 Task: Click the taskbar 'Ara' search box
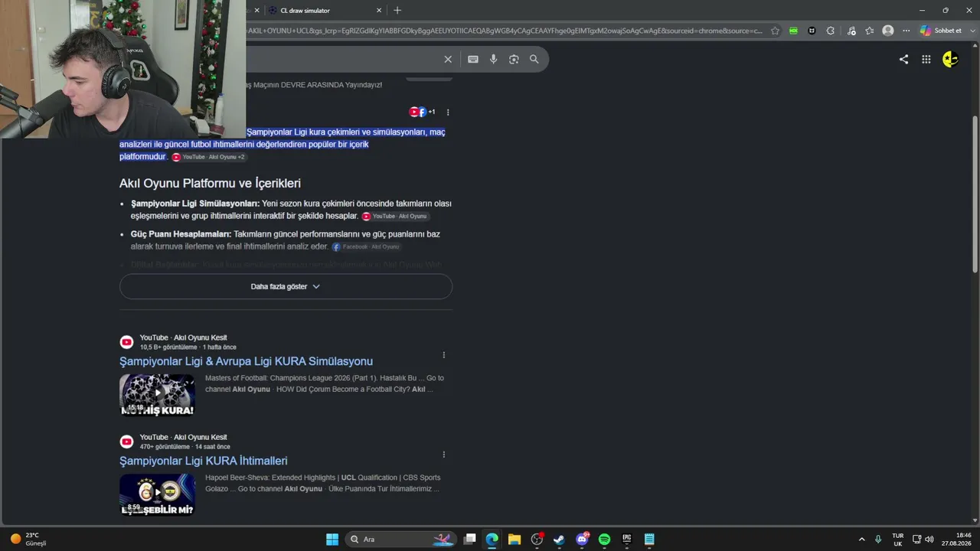point(400,540)
